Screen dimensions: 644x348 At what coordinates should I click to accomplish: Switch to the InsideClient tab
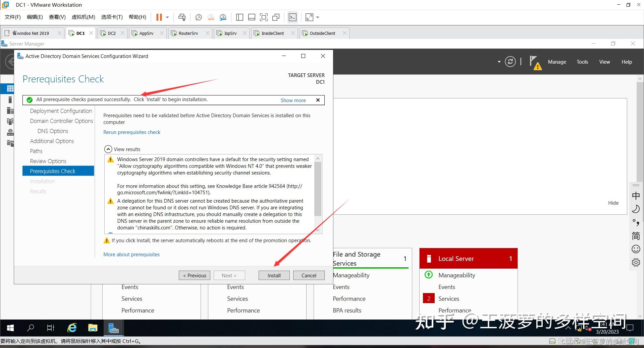[273, 33]
